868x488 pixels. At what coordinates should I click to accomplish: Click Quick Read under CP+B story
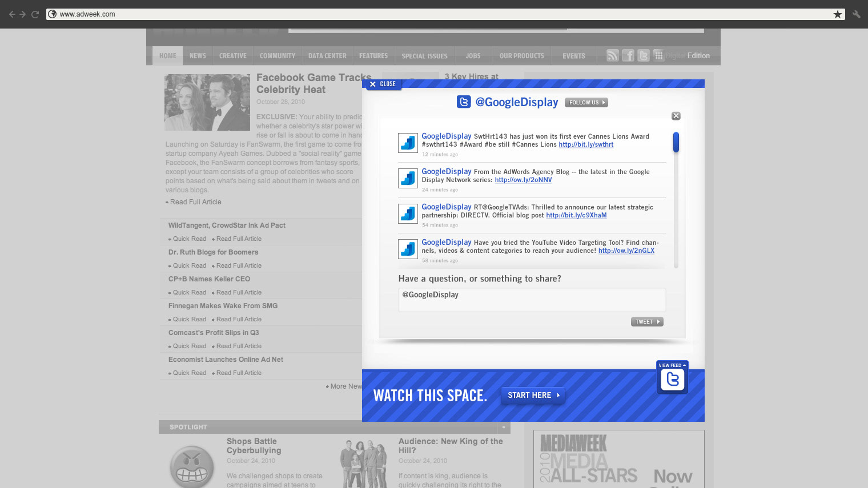pyautogui.click(x=189, y=292)
